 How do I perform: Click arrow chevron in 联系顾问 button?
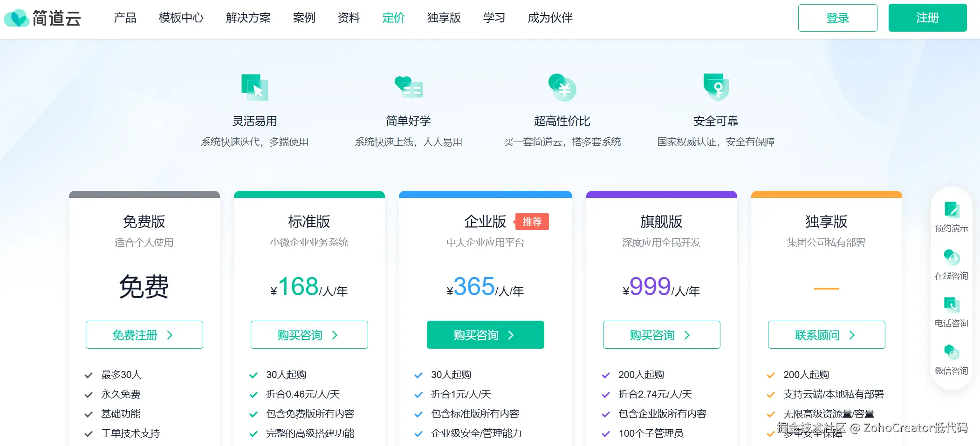pyautogui.click(x=852, y=335)
